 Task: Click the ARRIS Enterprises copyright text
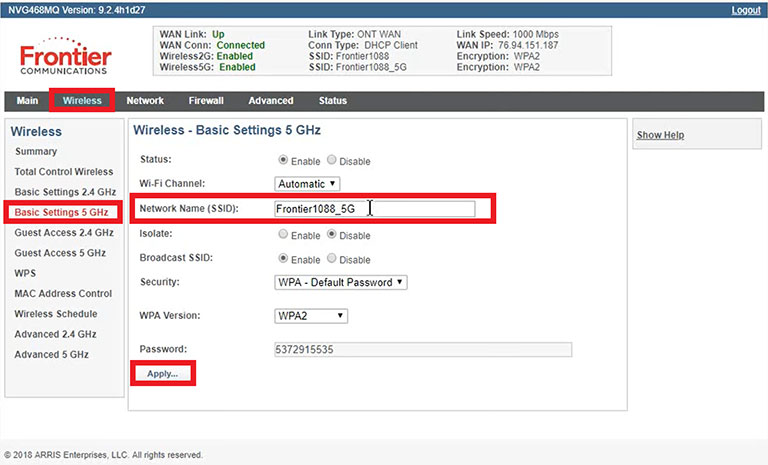tap(103, 455)
